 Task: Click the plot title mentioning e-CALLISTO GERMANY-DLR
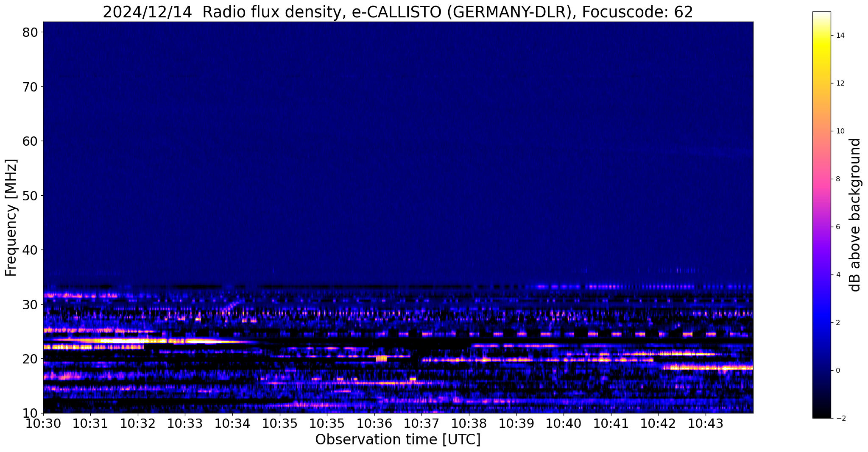click(x=398, y=11)
